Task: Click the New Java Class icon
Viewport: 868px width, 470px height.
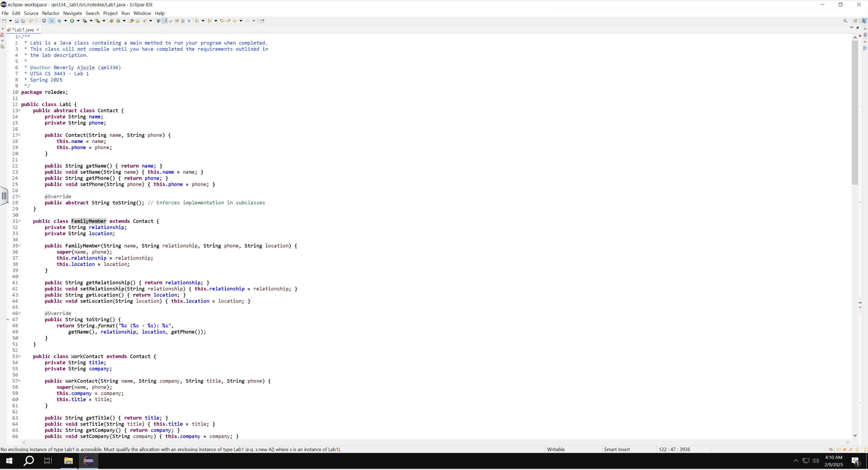Action: point(118,21)
